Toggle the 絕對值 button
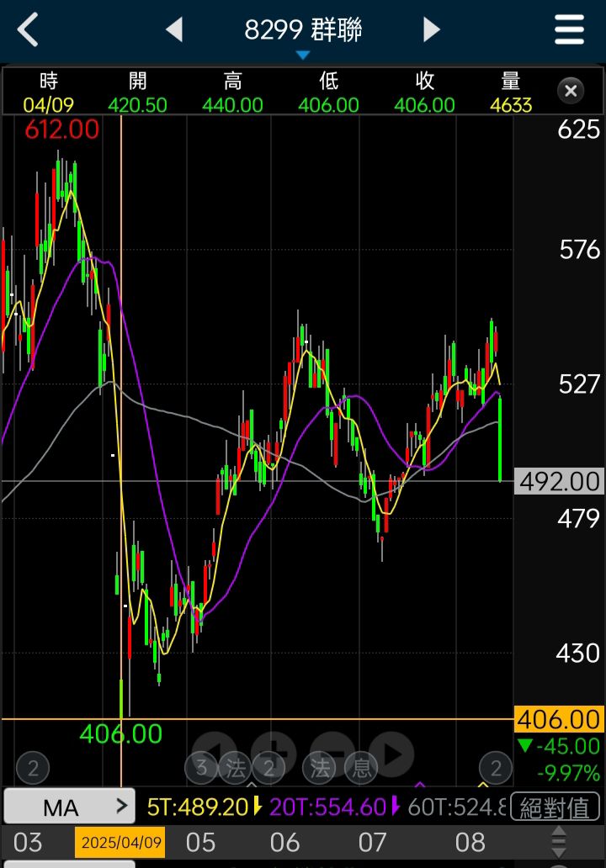606x868 pixels. 555,807
